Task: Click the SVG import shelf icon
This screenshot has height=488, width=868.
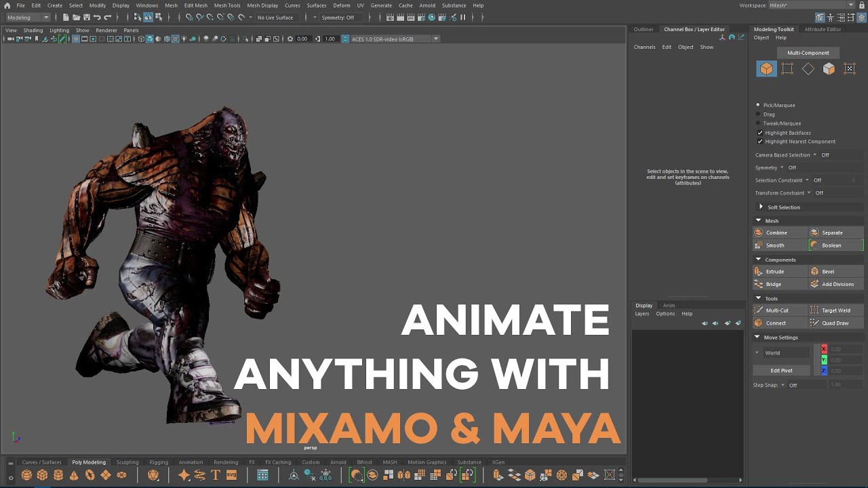Action: pos(232,475)
